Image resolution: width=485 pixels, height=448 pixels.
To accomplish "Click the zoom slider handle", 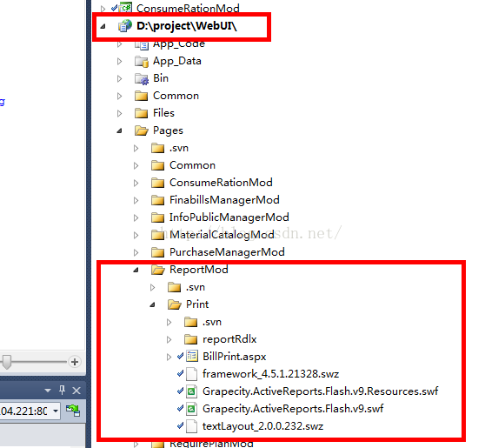I will (6, 362).
